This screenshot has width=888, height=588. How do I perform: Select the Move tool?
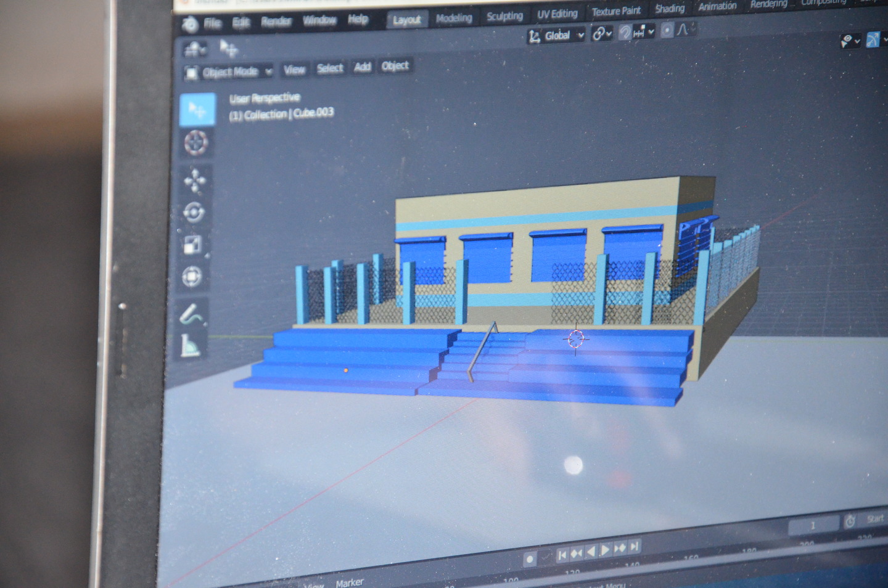[195, 181]
